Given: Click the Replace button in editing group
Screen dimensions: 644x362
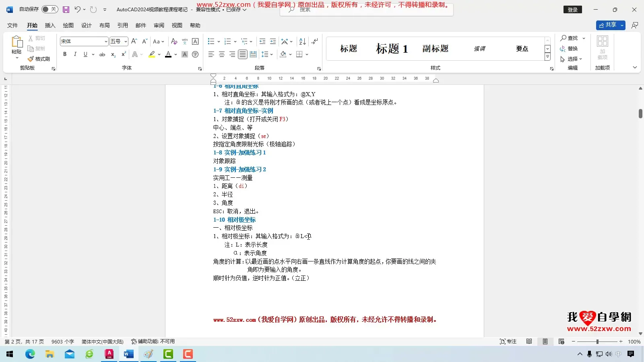Looking at the screenshot, I should (569, 49).
